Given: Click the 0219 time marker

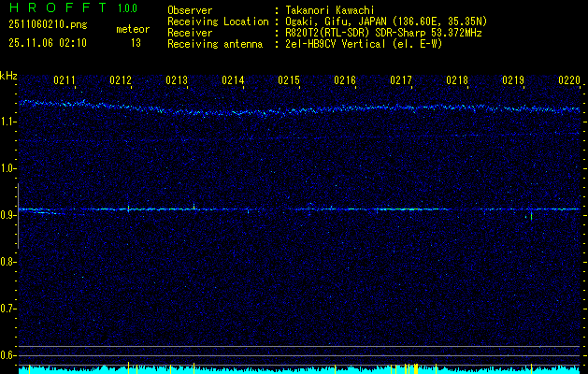Looking at the screenshot, I should 513,81.
